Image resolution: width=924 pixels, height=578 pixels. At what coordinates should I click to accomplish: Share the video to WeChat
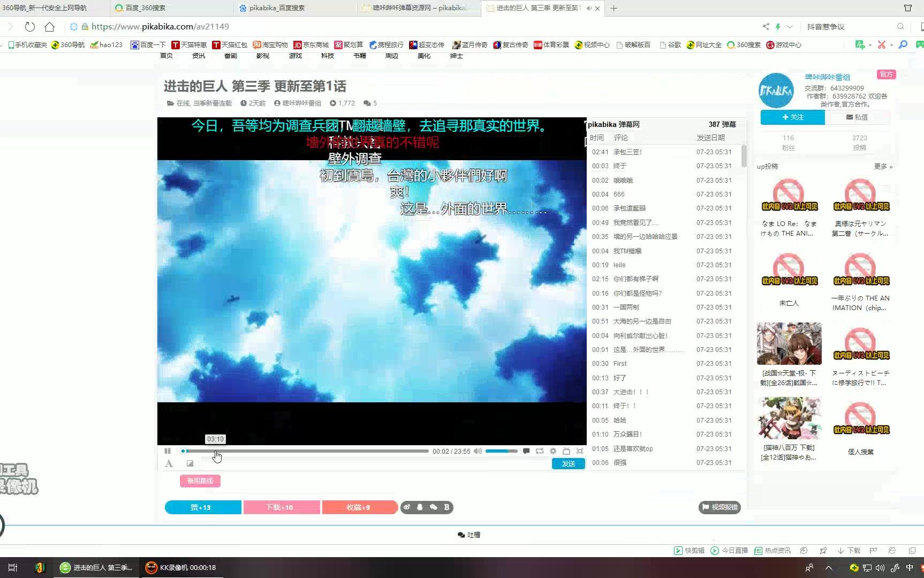(433, 507)
